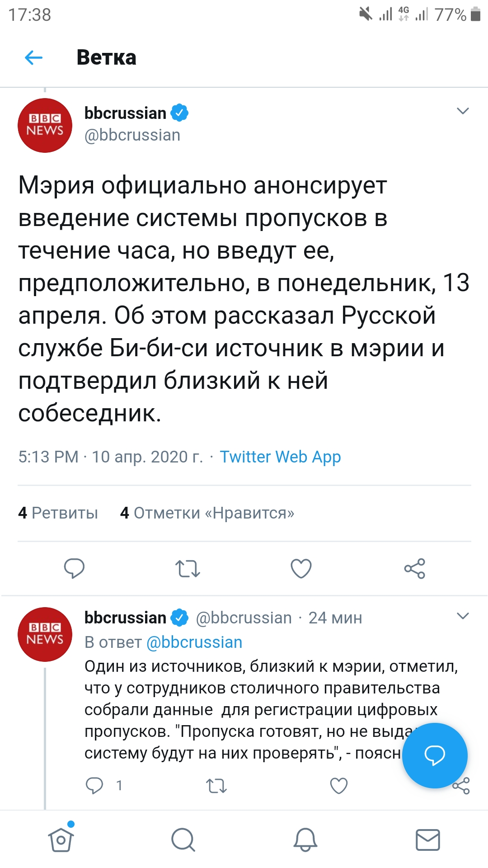Retweet the main bbcrussian tweet
488x868 pixels.
188,569
